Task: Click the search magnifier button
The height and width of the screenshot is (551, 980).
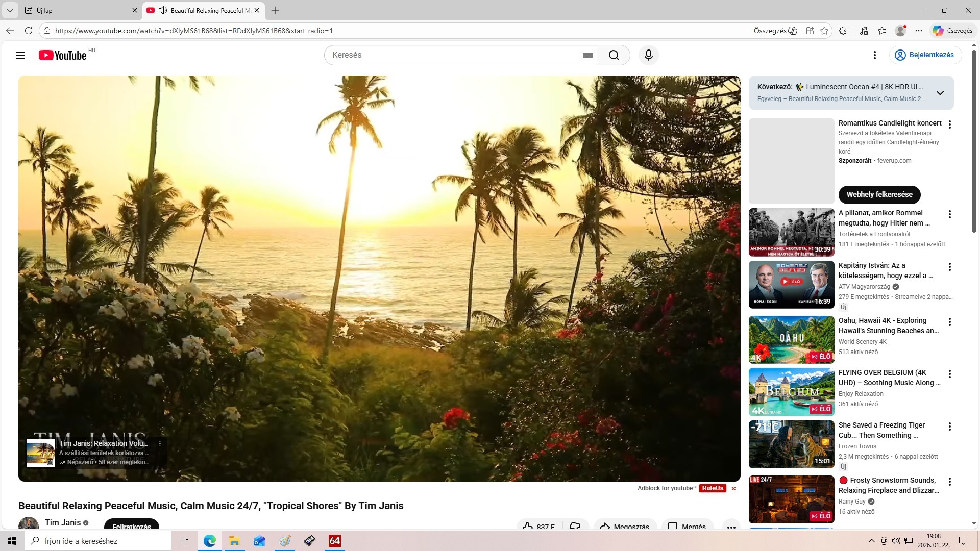Action: (x=614, y=55)
